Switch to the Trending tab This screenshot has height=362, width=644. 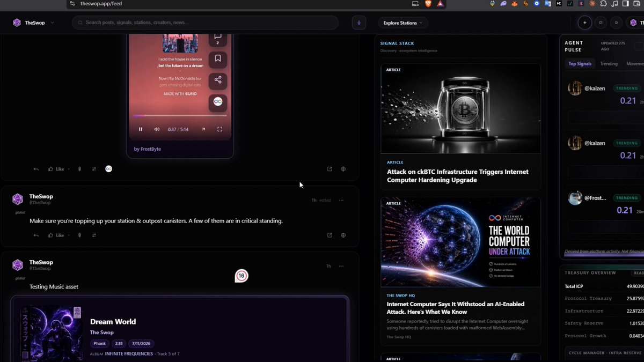[x=609, y=63]
